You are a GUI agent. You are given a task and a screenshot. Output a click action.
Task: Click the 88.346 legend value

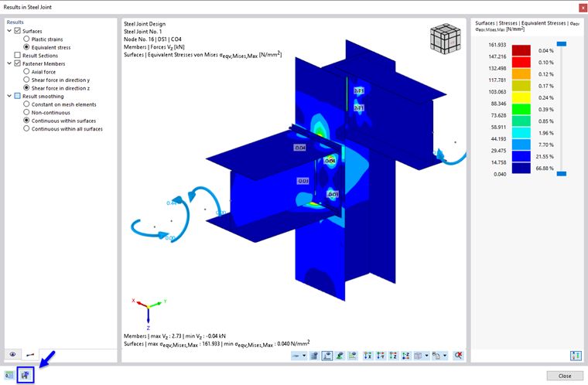(499, 104)
